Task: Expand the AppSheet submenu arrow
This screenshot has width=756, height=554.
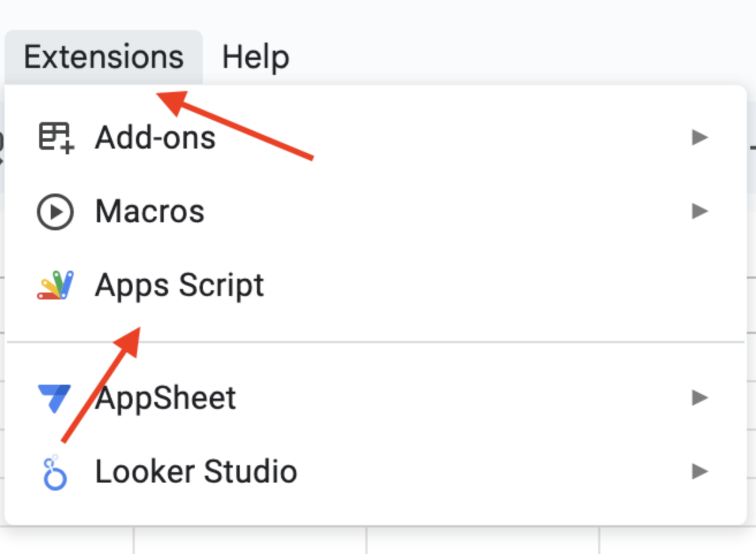Action: (x=700, y=397)
